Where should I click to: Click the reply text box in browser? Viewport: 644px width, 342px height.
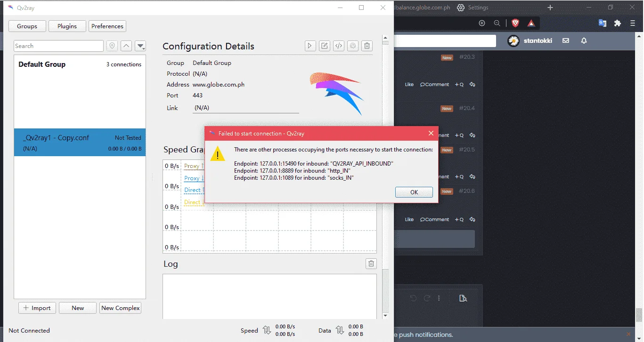[434, 239]
